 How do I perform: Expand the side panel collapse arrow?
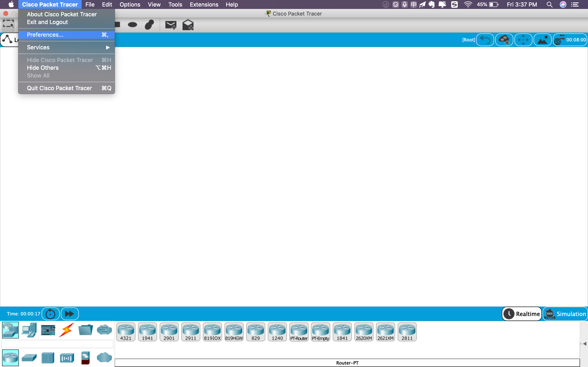585,344
